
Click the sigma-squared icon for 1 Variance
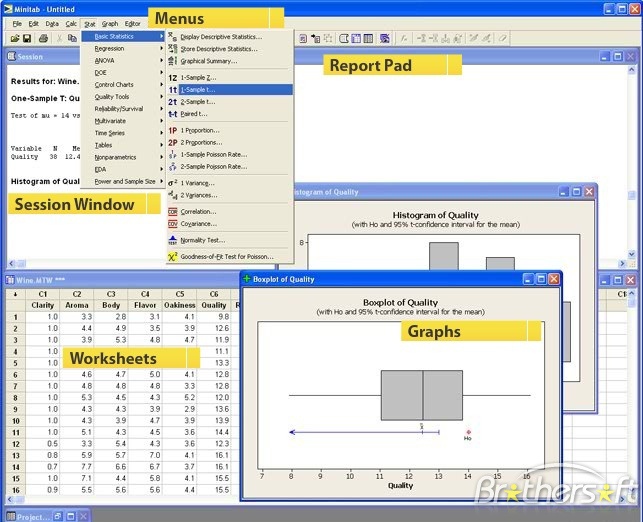[x=173, y=183]
